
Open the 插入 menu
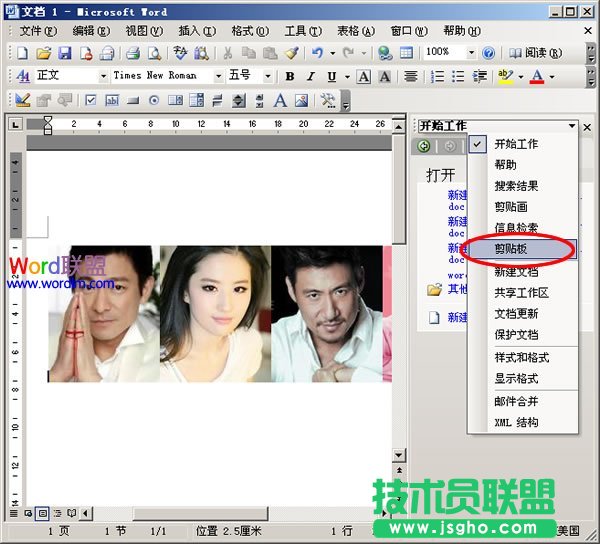195,31
